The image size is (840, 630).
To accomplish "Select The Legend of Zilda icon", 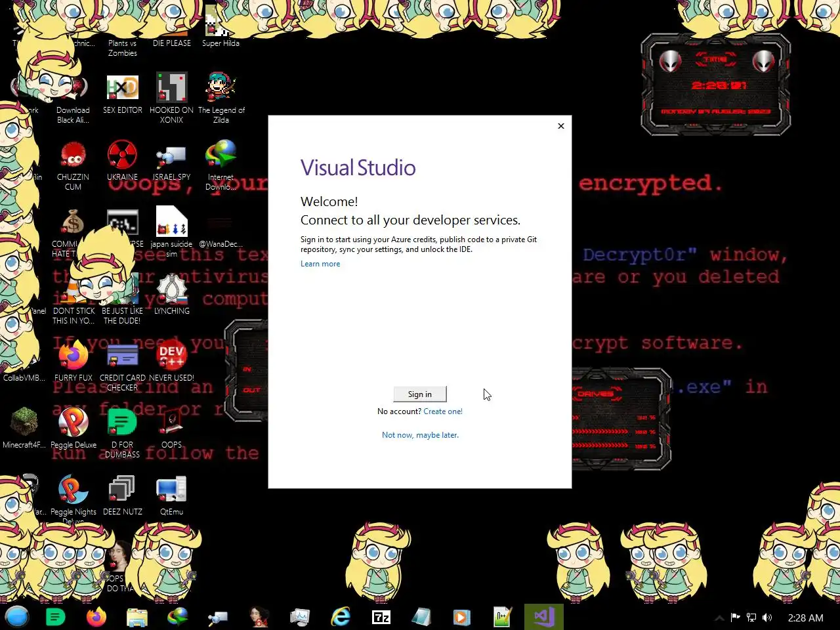I will pyautogui.click(x=221, y=98).
